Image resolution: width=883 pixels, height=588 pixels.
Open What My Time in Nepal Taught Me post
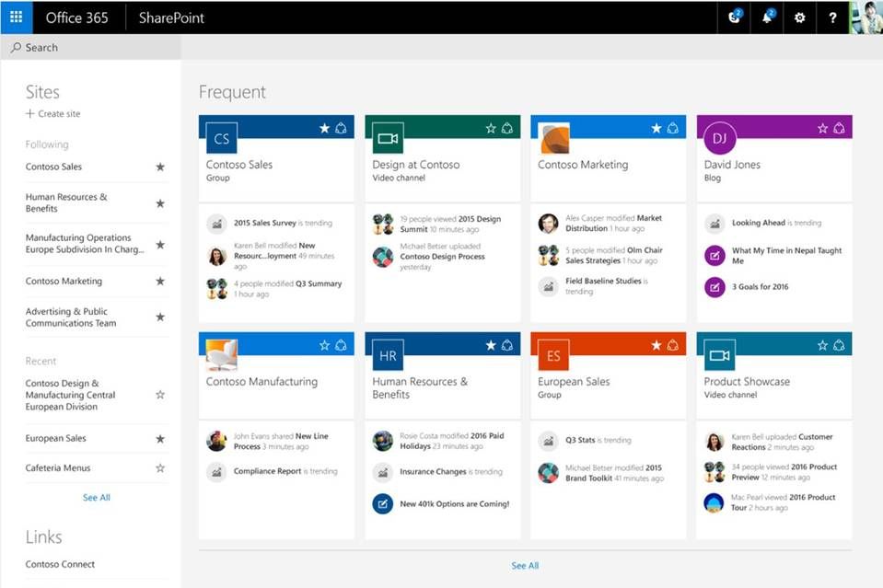(x=786, y=256)
